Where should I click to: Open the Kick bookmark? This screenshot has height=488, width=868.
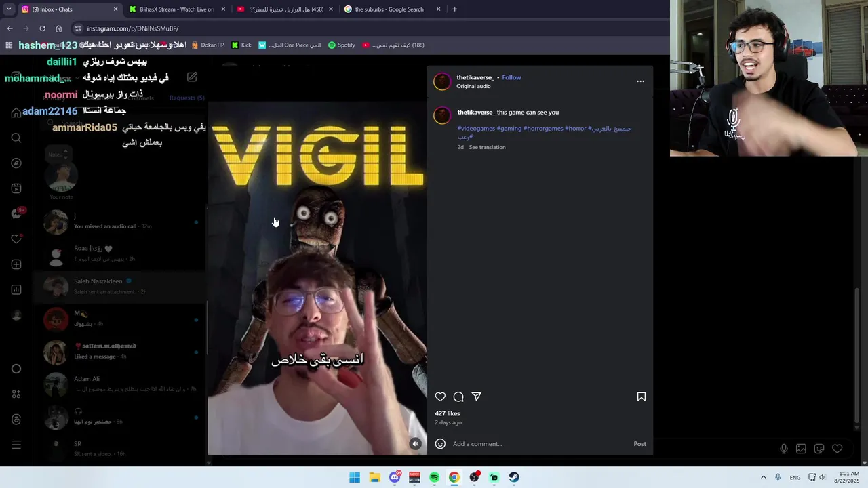tap(241, 45)
